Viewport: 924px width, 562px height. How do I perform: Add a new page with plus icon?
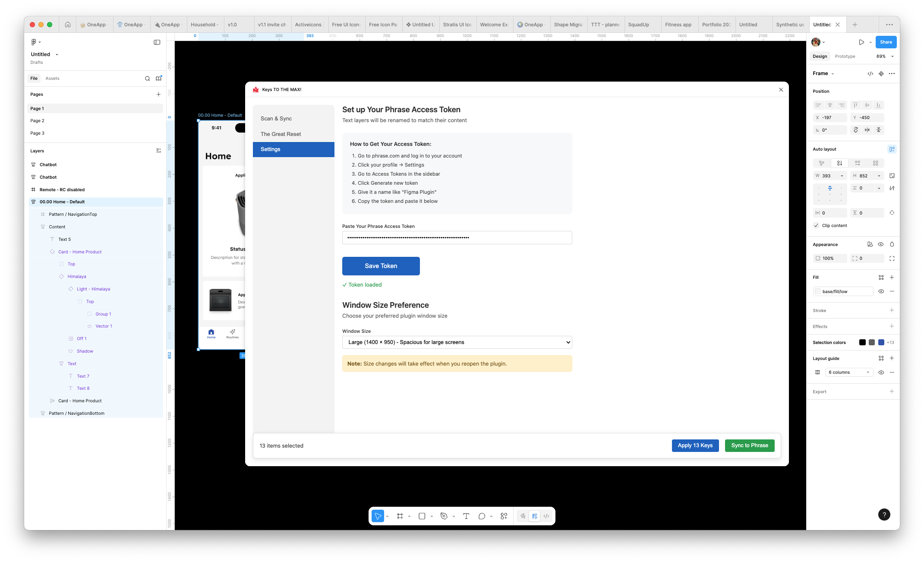158,94
